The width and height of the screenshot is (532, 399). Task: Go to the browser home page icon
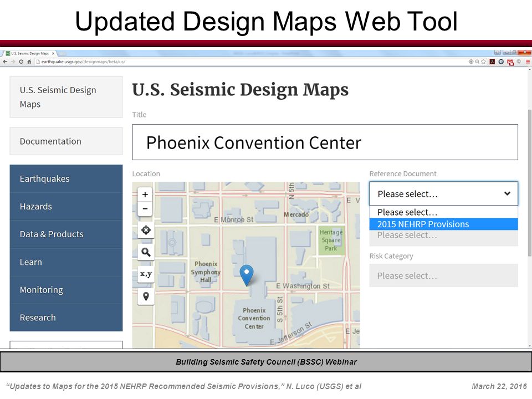point(29,62)
